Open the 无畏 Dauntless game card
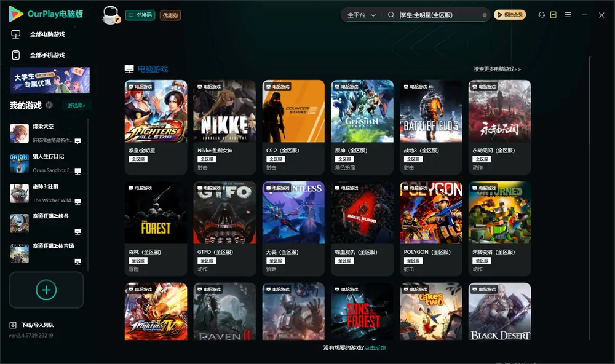 click(x=293, y=229)
